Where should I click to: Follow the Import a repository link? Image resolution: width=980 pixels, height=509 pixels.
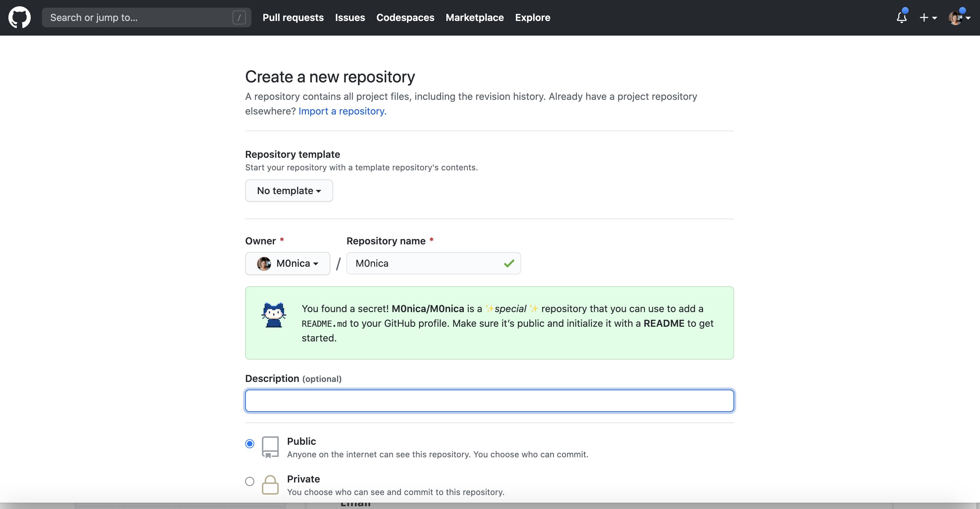(x=342, y=111)
